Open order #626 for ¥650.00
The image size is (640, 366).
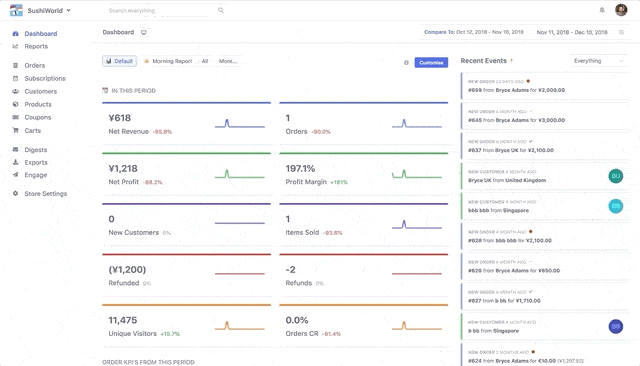point(545,267)
